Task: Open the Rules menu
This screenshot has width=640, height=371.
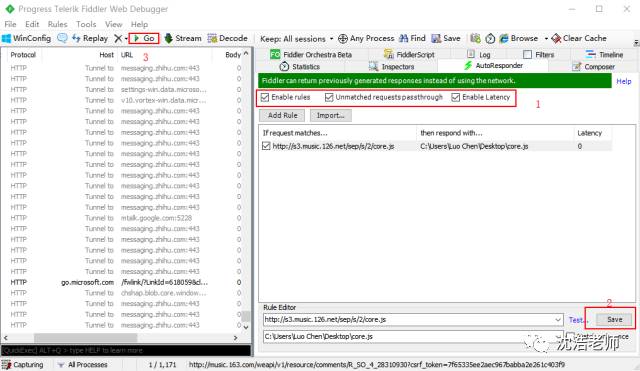Action: [58, 24]
